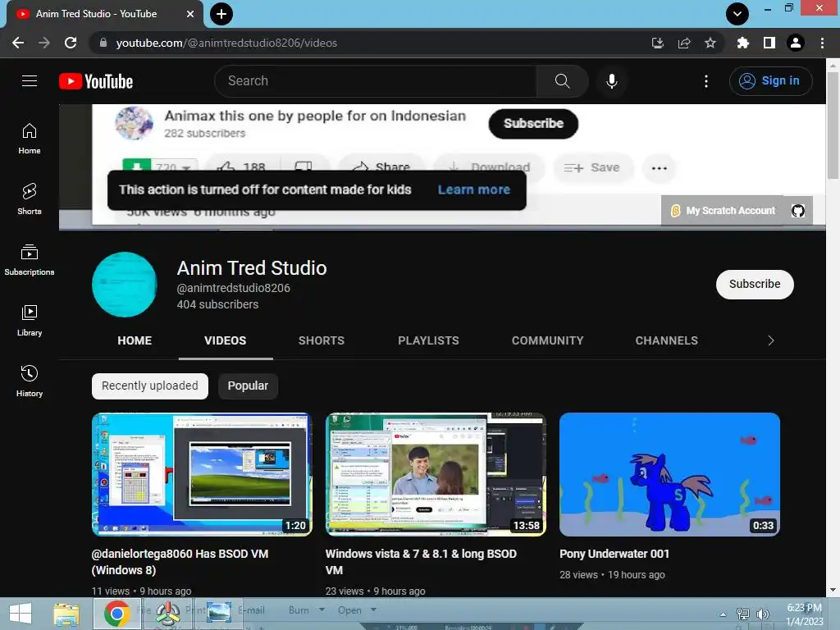Click the '@danielortega8060 Has BSOD VM' video title
This screenshot has height=630, width=840.
click(180, 562)
